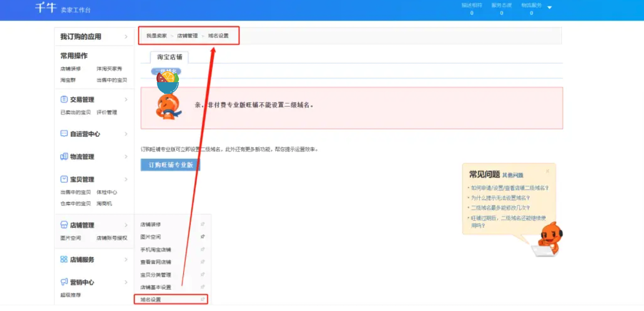
Task: Click 超级推荐 under 营销中心
Action: (x=71, y=295)
